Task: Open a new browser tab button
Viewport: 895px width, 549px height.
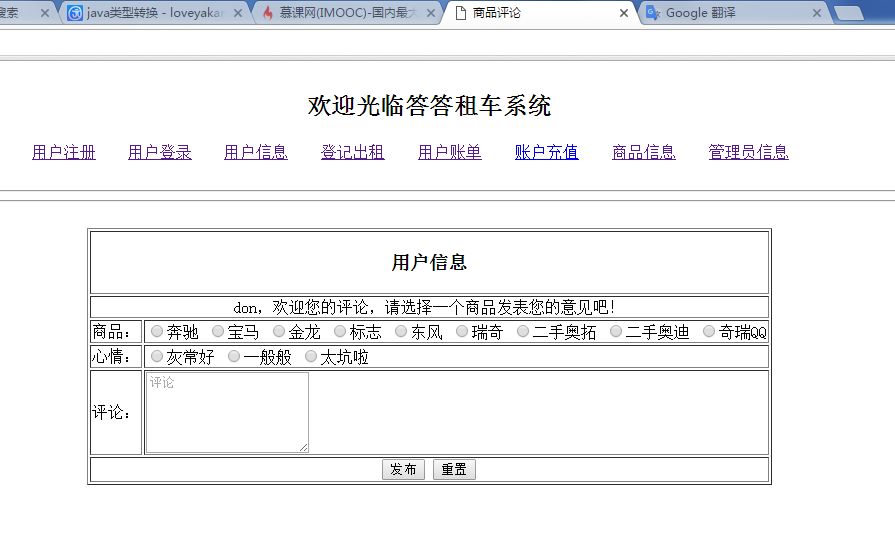Action: coord(849,13)
